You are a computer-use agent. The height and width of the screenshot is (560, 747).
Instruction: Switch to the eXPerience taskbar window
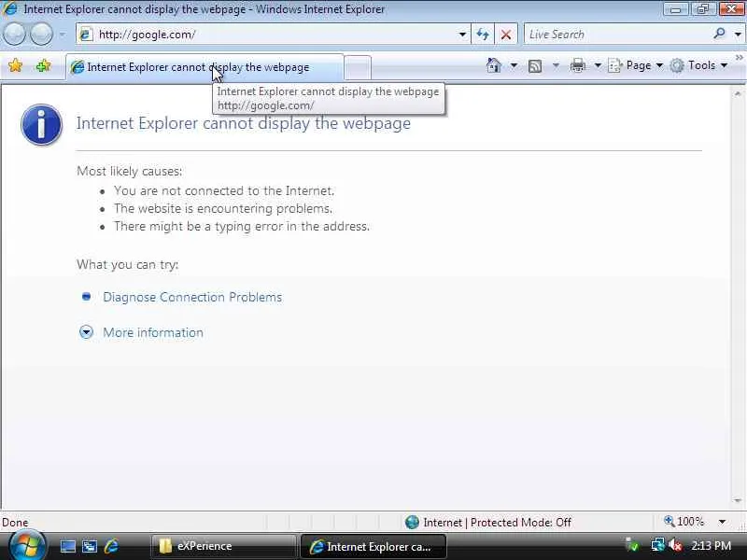point(224,546)
